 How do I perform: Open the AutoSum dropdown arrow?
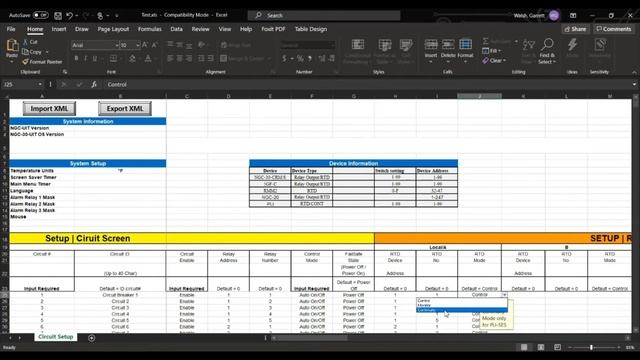pos(516,41)
